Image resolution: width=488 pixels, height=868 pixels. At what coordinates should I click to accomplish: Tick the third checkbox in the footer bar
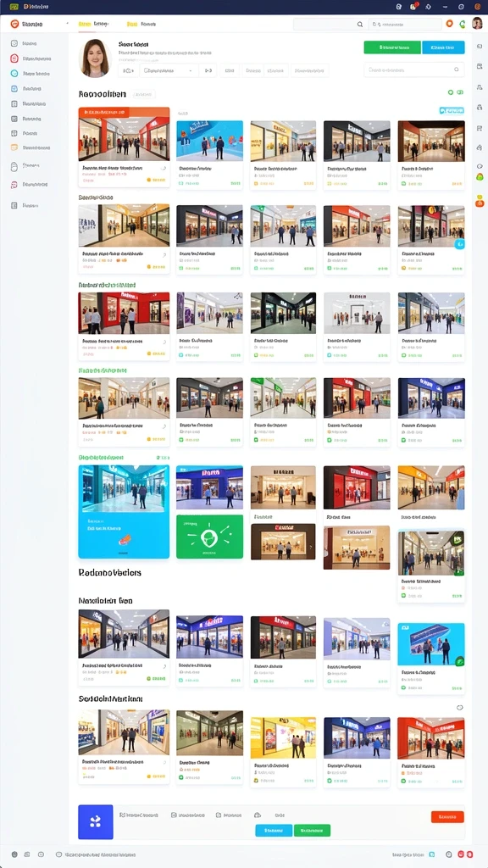(219, 815)
